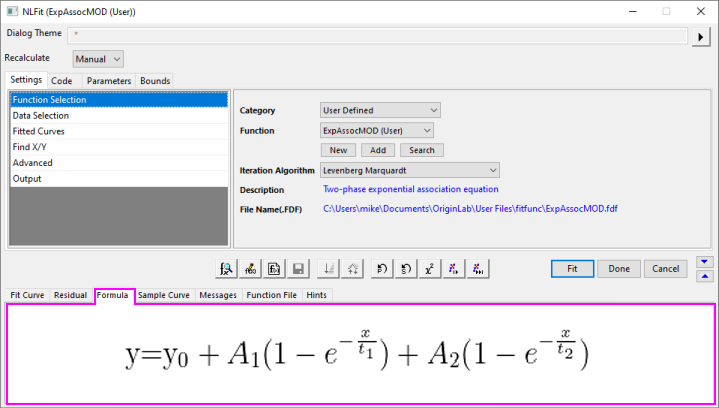The height and width of the screenshot is (408, 719).
Task: Click the initialize parameters f(0) icon
Action: (x=250, y=268)
